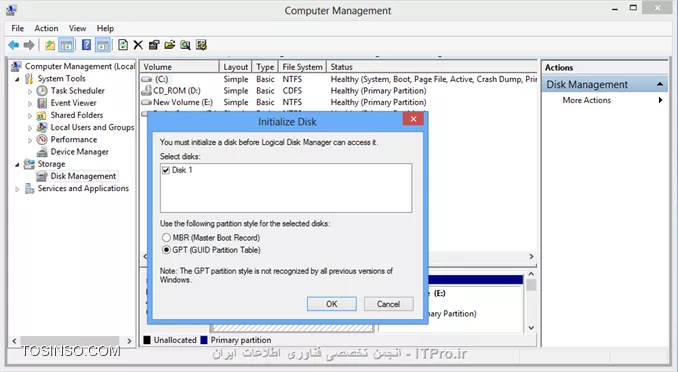Select the Device Manager tree item label
Viewport: 678px width, 372px height.
pos(80,152)
